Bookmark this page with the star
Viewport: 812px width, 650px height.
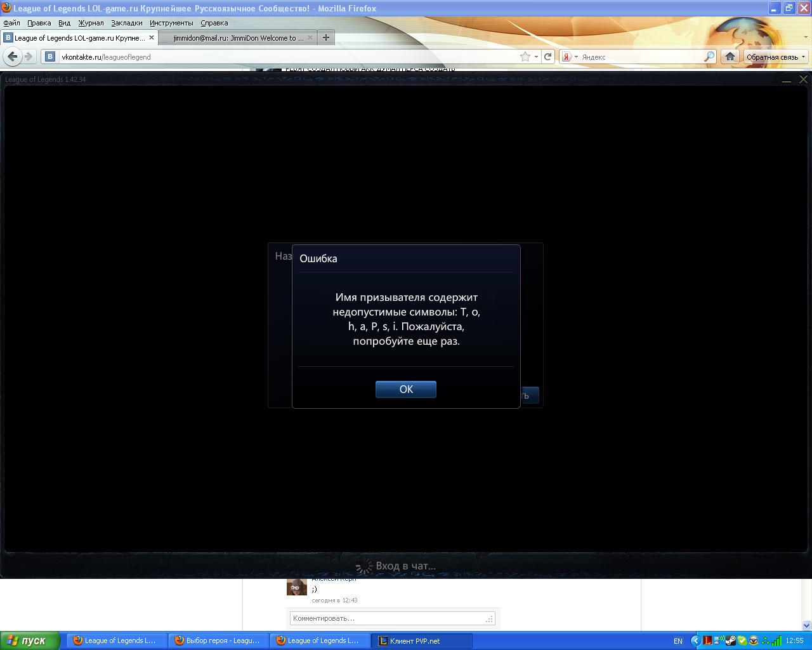coord(525,56)
